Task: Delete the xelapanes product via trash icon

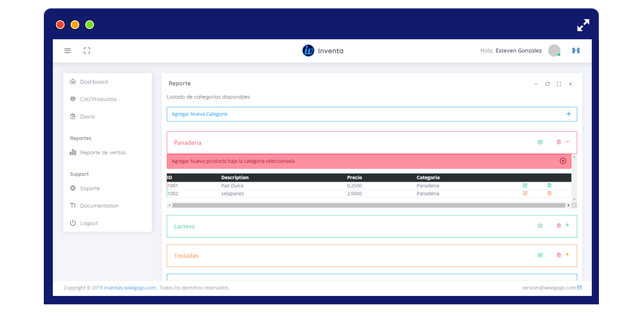Action: 549,193
